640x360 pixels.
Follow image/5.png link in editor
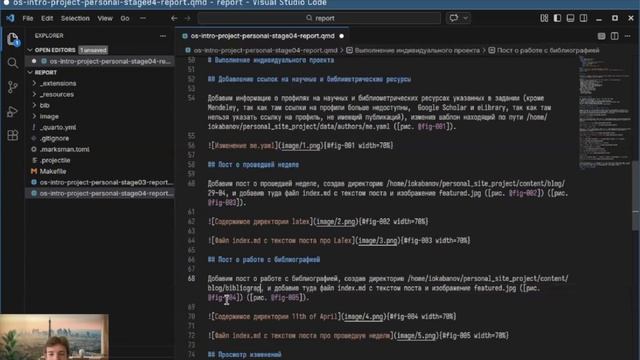point(416,336)
